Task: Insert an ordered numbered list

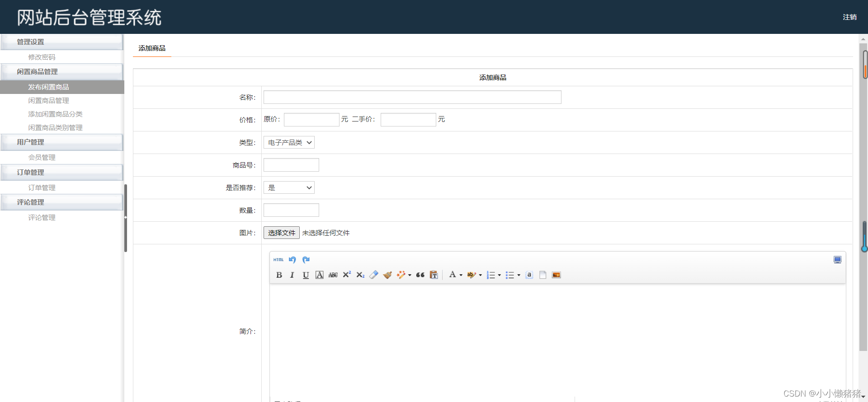Action: tap(491, 275)
